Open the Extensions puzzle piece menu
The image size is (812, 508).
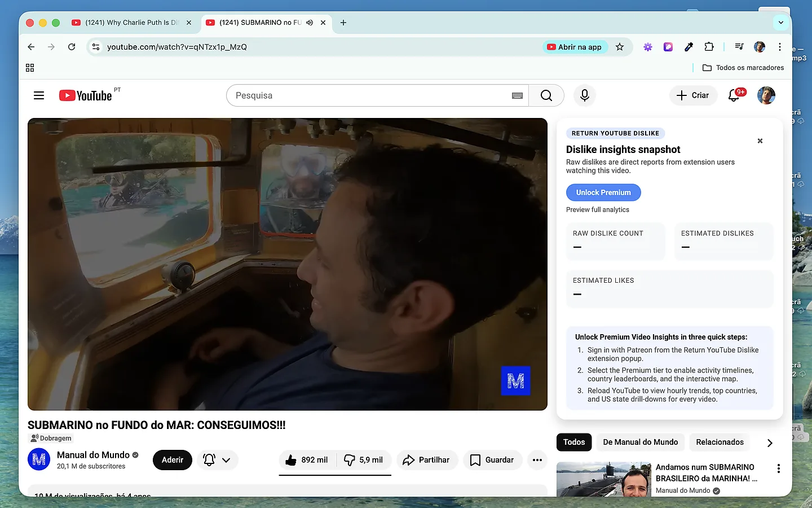pyautogui.click(x=709, y=47)
